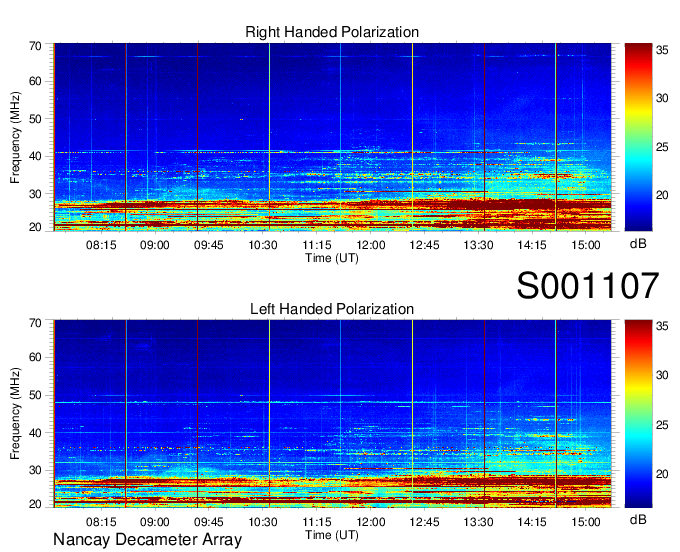Click the 30 dB tick on Right Handed colorbar
This screenshot has height=552, width=680.
tap(662, 98)
